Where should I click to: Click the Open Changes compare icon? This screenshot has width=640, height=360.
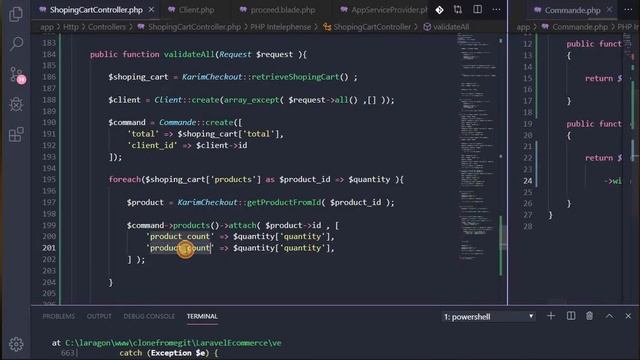pyautogui.click(x=458, y=10)
